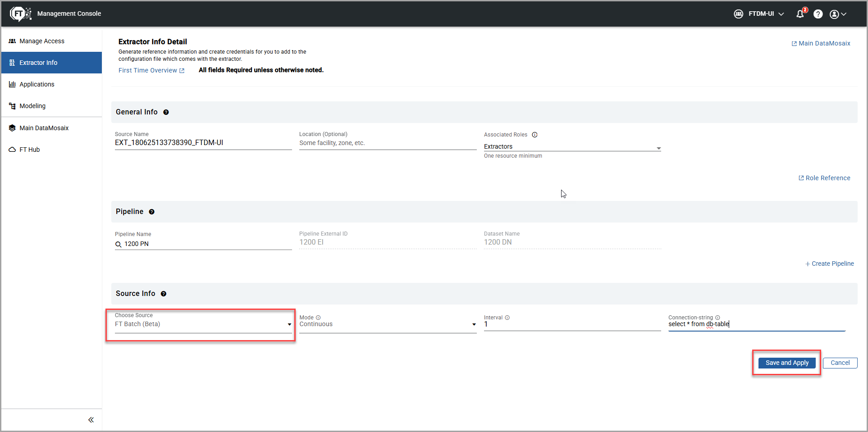Open the Choose Source dropdown
Viewport: 868px width, 432px height.
point(289,324)
